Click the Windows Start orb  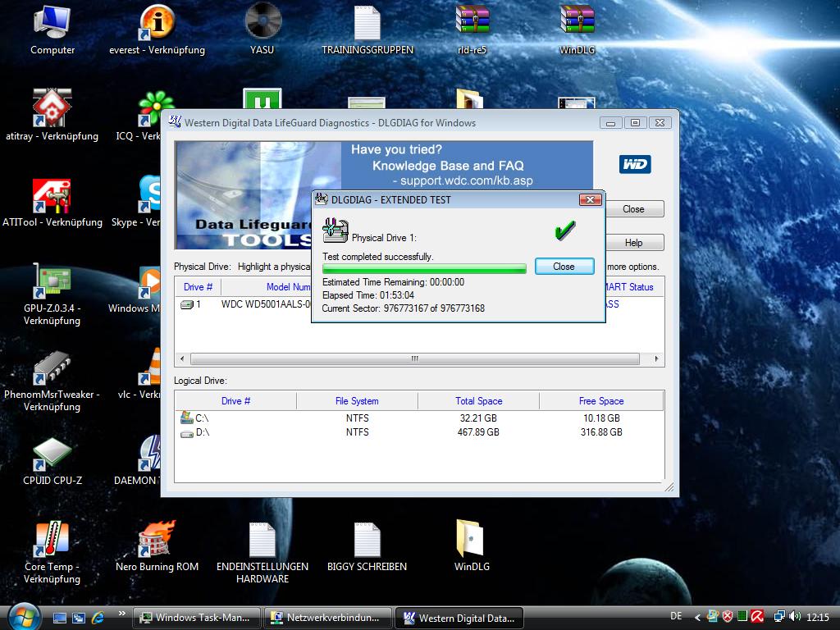tap(24, 617)
